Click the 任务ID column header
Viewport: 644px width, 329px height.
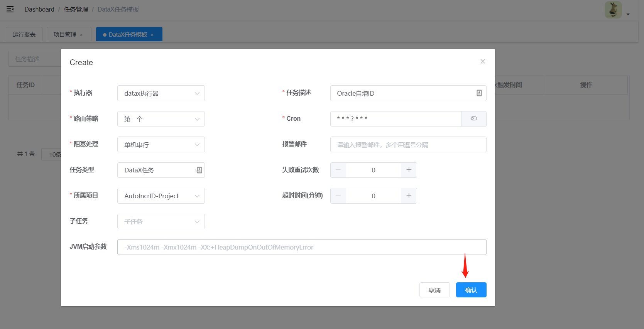[25, 85]
